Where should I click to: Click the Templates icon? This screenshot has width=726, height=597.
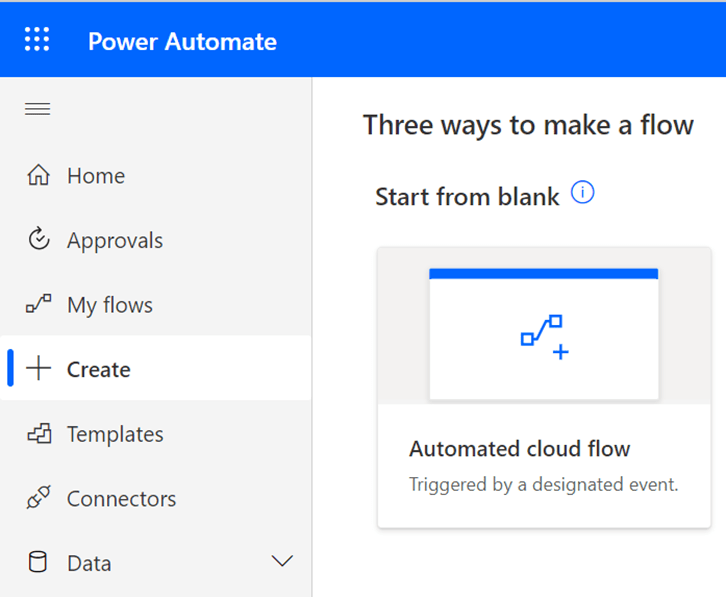coord(39,433)
